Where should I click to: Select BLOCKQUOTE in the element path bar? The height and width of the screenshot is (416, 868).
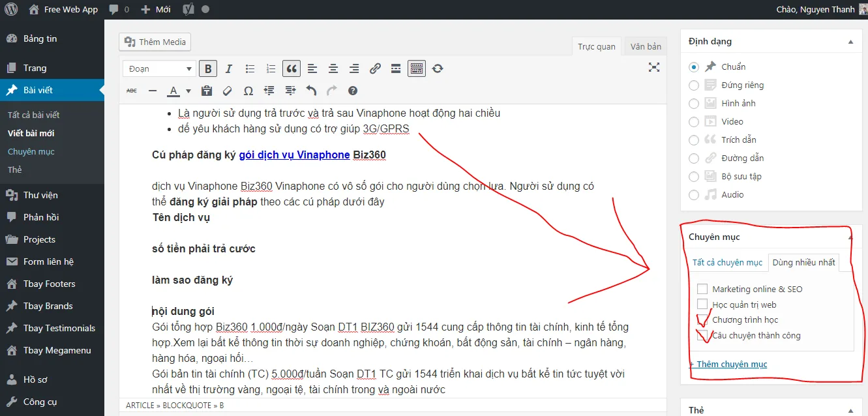(190, 406)
